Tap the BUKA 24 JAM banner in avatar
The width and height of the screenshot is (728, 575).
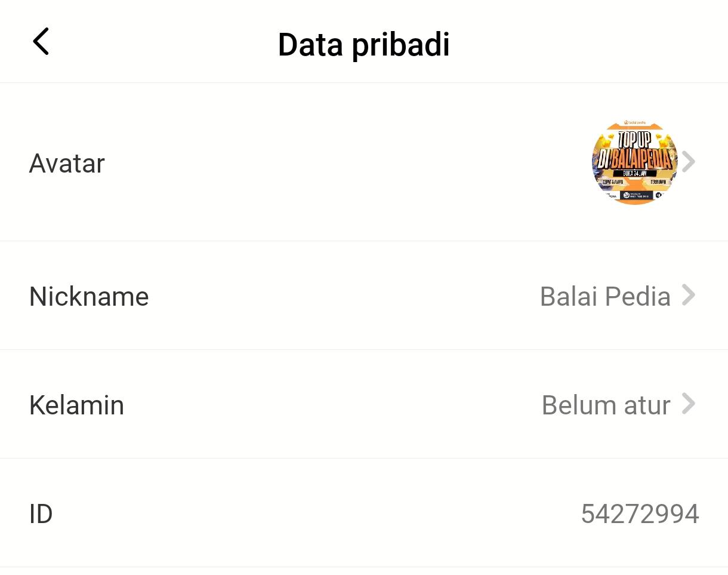(635, 173)
